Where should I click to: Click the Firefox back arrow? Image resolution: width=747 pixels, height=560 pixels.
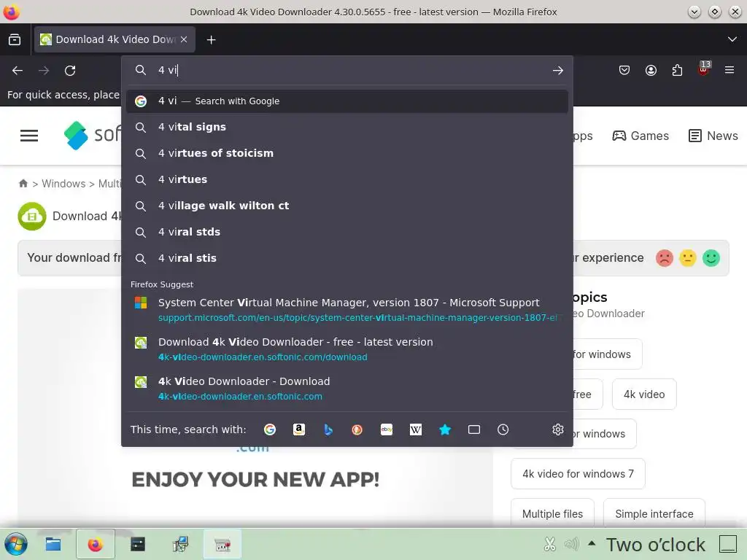[x=18, y=71]
